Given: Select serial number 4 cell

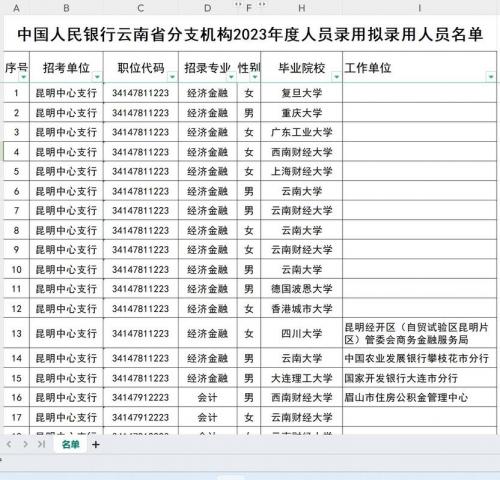Looking at the screenshot, I should (x=16, y=152).
